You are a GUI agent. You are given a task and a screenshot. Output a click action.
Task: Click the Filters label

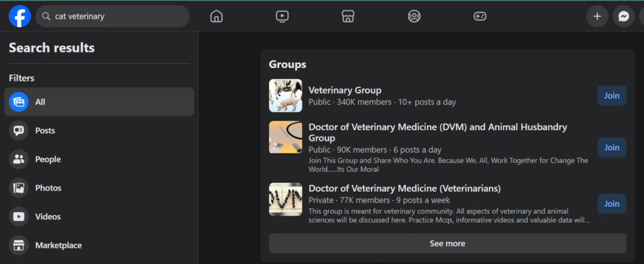(22, 78)
